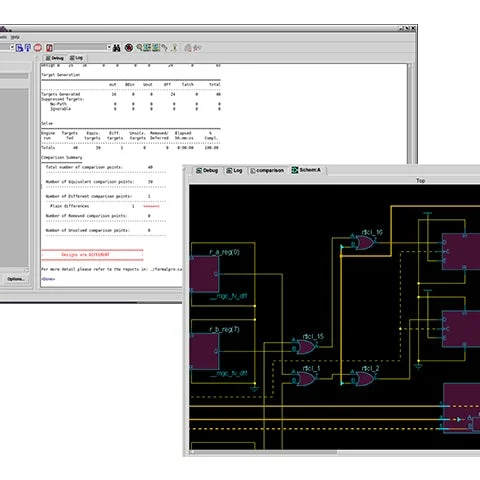480x480 pixels.
Task: Click the first blue document icon in toolbar
Action: click(x=19, y=48)
